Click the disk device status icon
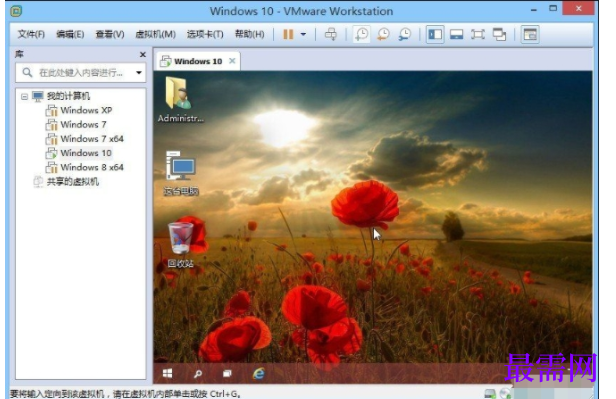Viewport: 616px width, 399px height. [x=490, y=393]
